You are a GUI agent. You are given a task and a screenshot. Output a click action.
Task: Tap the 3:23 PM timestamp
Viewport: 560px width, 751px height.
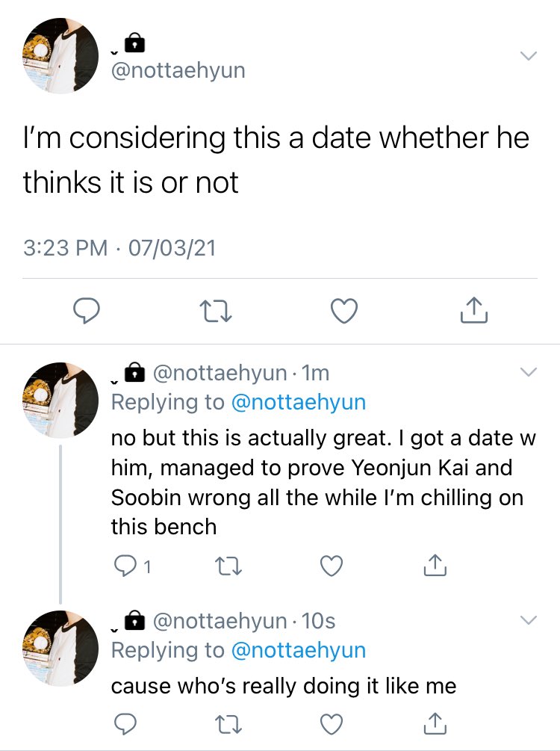pyautogui.click(x=65, y=248)
